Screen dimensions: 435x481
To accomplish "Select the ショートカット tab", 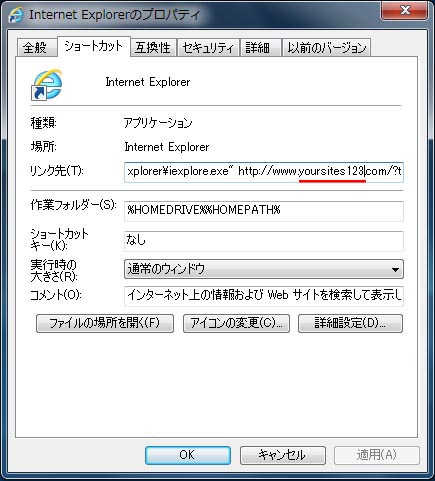I will [94, 46].
